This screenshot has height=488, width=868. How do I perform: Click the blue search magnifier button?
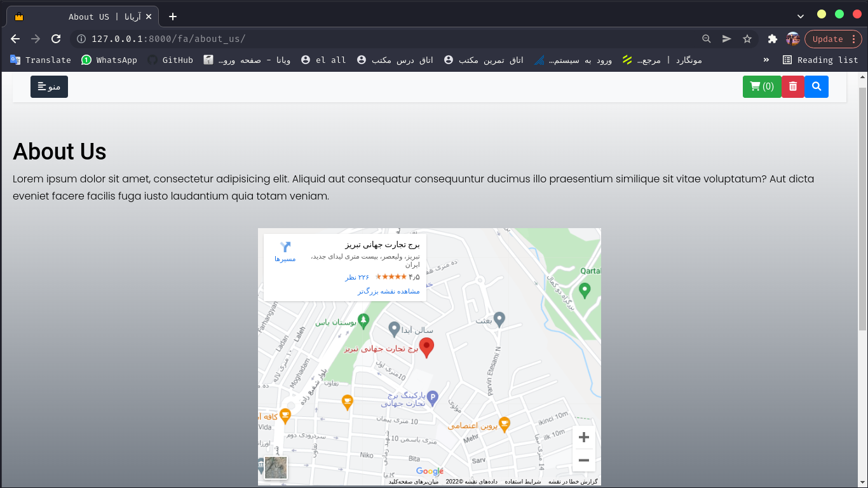click(817, 86)
